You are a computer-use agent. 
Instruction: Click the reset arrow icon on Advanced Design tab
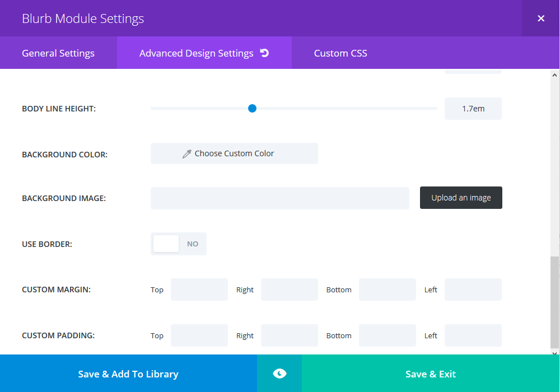264,53
